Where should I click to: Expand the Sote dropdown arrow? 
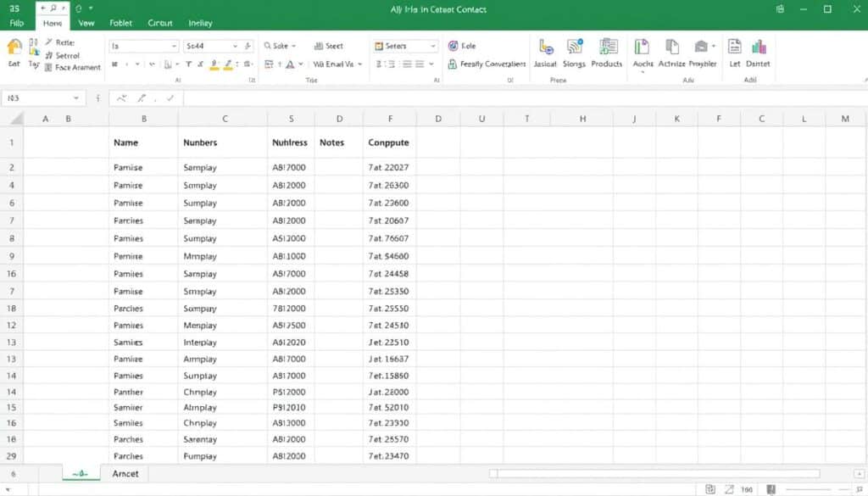point(294,46)
